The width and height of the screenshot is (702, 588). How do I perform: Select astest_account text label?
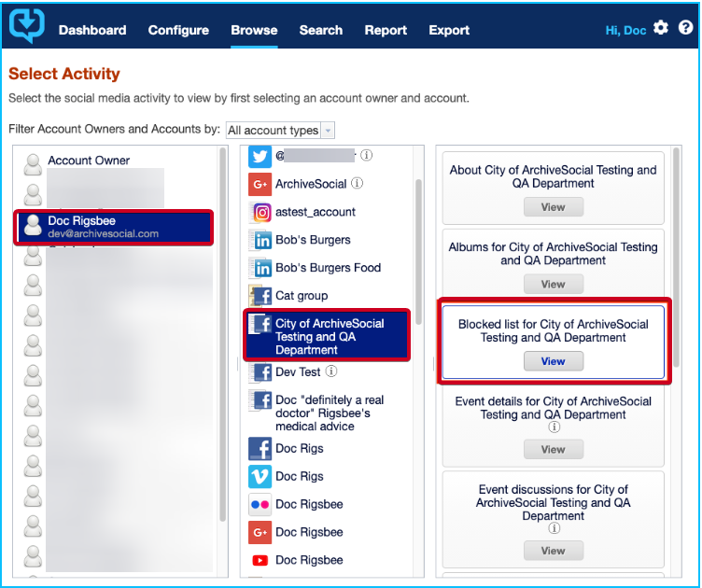[316, 212]
